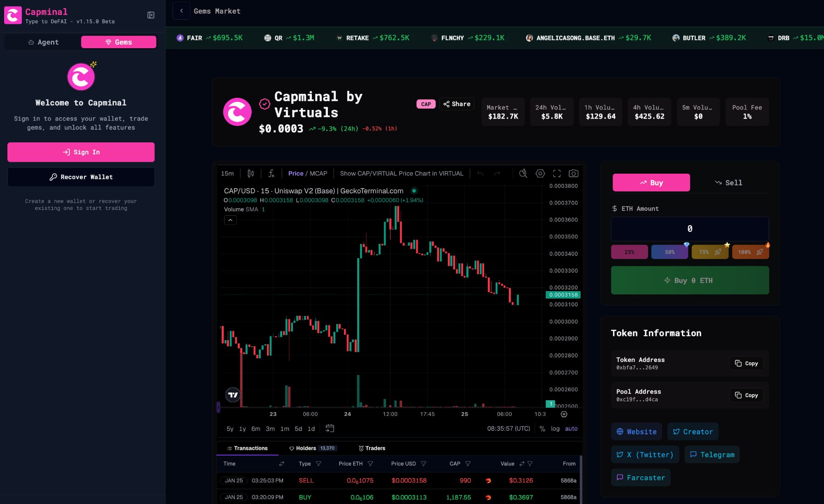Open the Type column filter
This screenshot has height=504, width=824.
tap(318, 464)
